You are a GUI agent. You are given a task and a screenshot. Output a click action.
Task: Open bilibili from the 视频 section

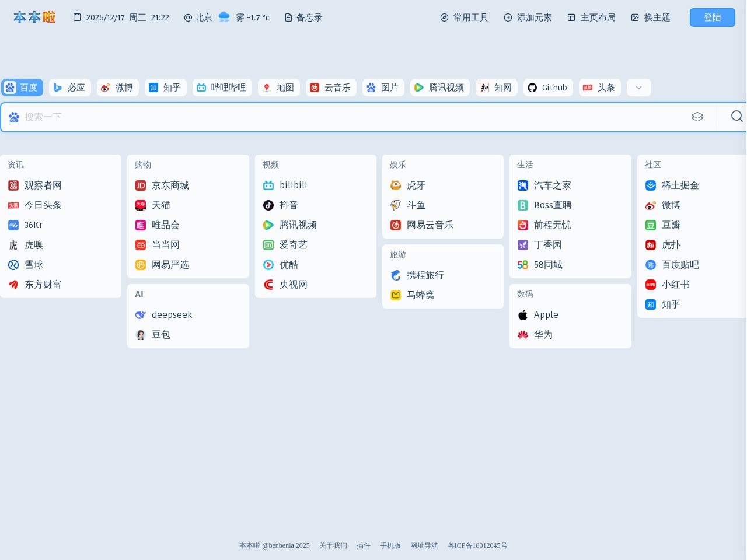pos(293,185)
